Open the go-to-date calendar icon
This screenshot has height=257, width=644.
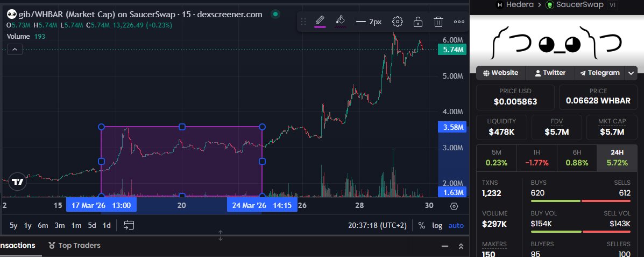coord(129,225)
